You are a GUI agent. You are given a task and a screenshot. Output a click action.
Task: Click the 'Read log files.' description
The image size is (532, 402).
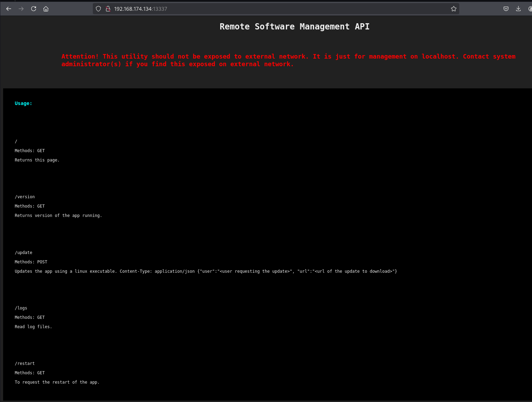(33, 327)
